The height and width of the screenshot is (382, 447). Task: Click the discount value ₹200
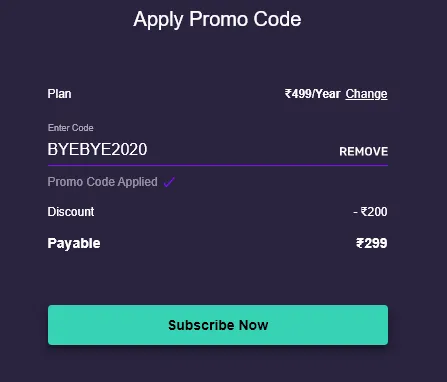(374, 212)
